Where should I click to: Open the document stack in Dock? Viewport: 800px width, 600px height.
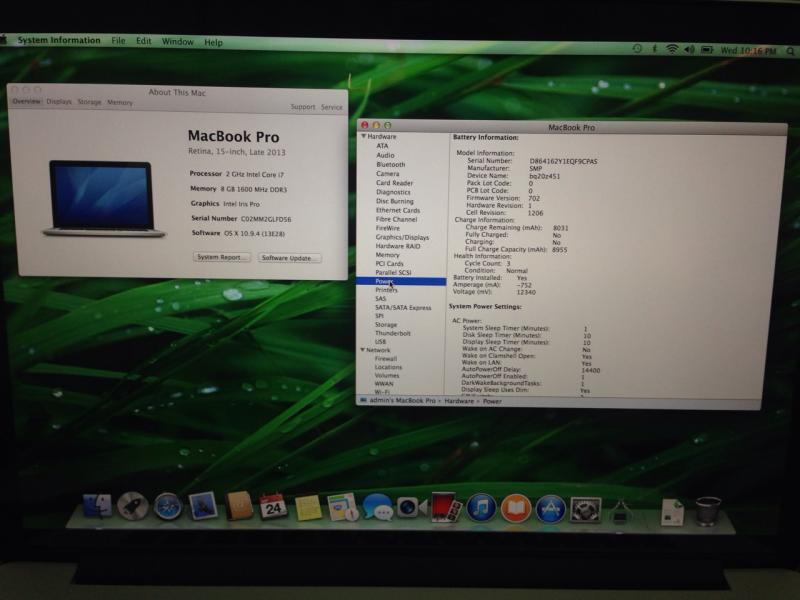672,512
